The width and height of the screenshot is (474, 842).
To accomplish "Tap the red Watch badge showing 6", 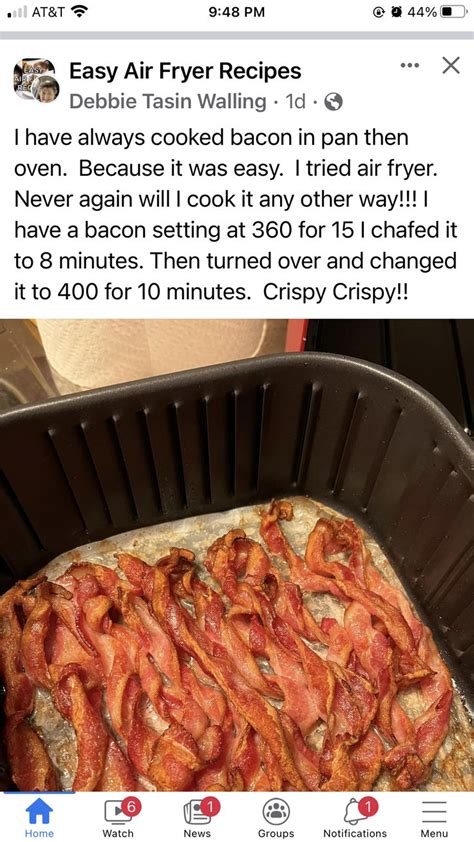I will tap(131, 806).
